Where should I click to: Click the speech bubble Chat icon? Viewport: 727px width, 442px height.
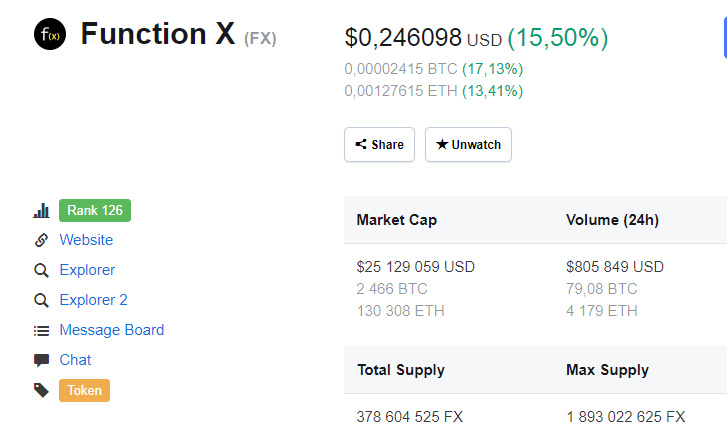(x=41, y=360)
